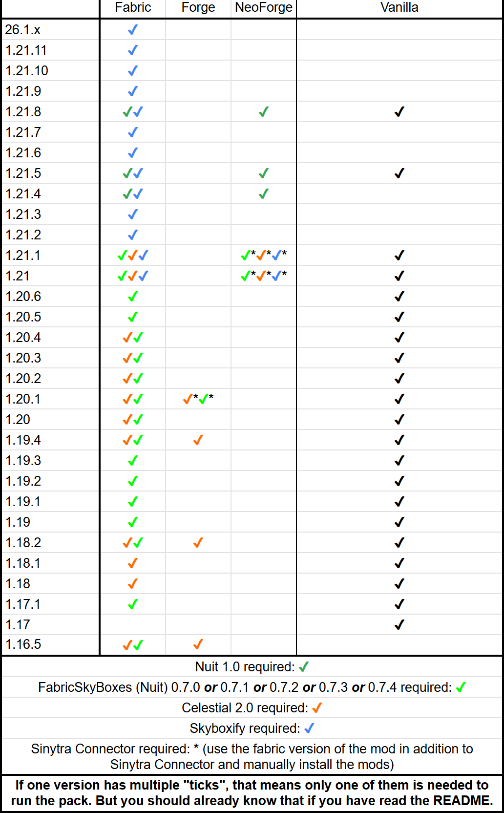This screenshot has width=504, height=813.
Task: Click the version label 1.20.1
Action: click(x=23, y=399)
